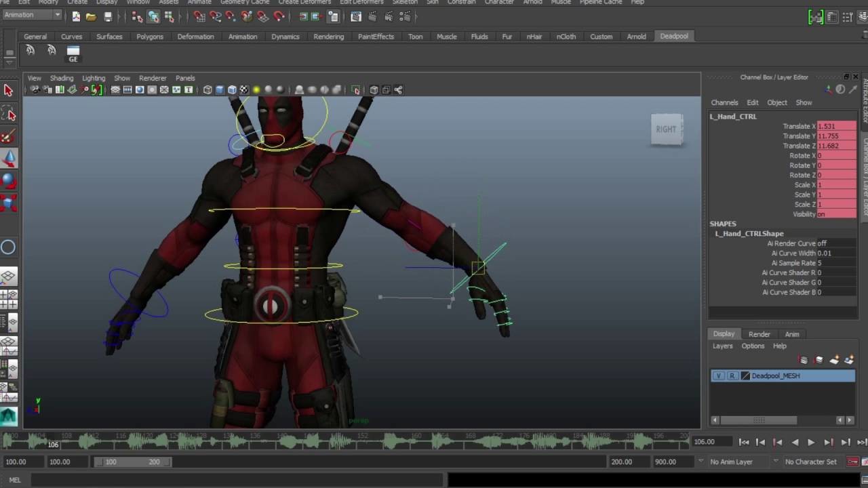Click the GE shelf button
The width and height of the screenshot is (868, 488).
point(73,54)
